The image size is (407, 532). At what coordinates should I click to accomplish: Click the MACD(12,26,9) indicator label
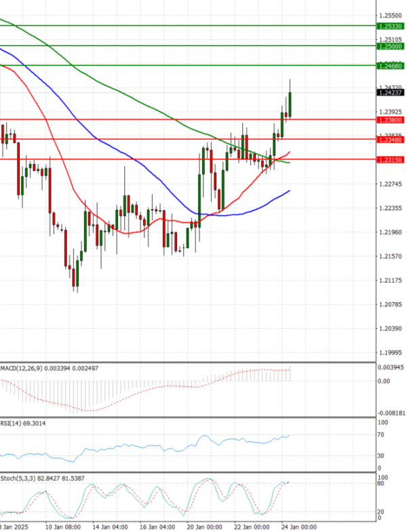pos(18,368)
